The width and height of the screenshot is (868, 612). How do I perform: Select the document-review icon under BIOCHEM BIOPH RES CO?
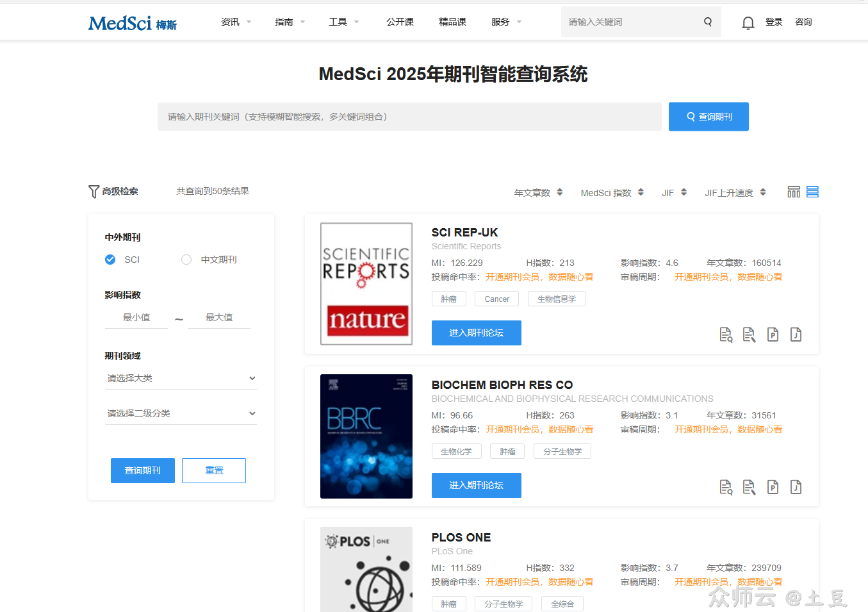pos(749,486)
